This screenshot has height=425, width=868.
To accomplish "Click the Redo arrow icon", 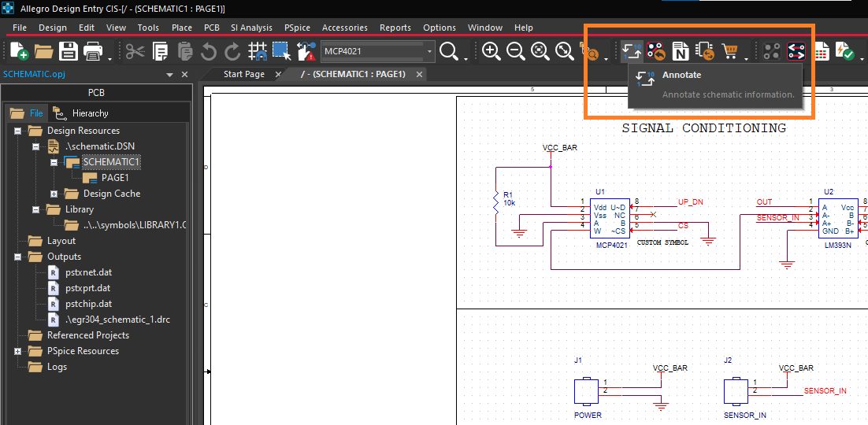I will [x=233, y=51].
